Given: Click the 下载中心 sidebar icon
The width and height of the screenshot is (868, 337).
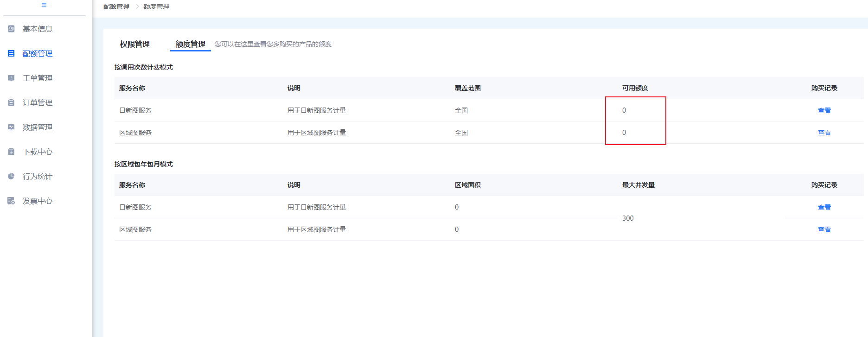Looking at the screenshot, I should pyautogui.click(x=11, y=152).
